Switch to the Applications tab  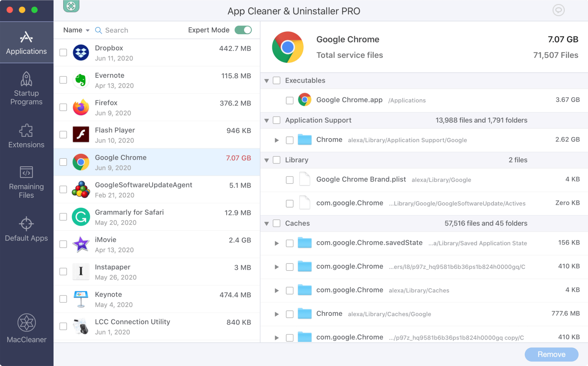coord(26,43)
